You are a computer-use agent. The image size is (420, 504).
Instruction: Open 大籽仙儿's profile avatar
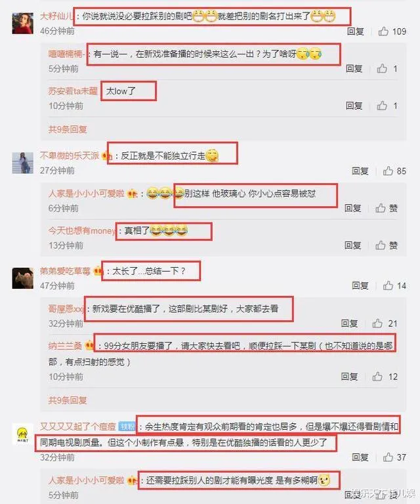point(23,23)
